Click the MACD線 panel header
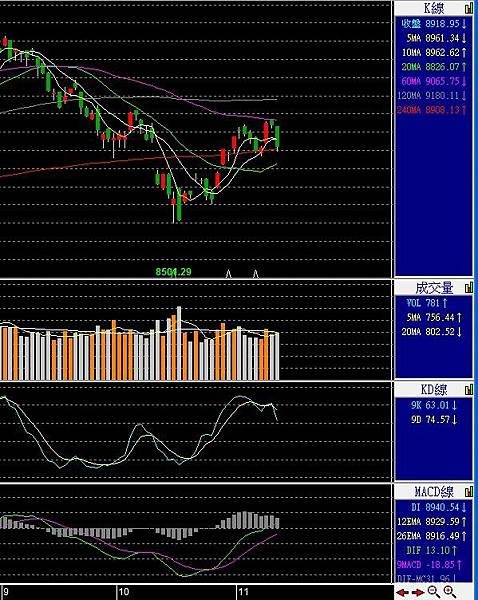Viewport: 478px width, 600px height. tap(433, 491)
